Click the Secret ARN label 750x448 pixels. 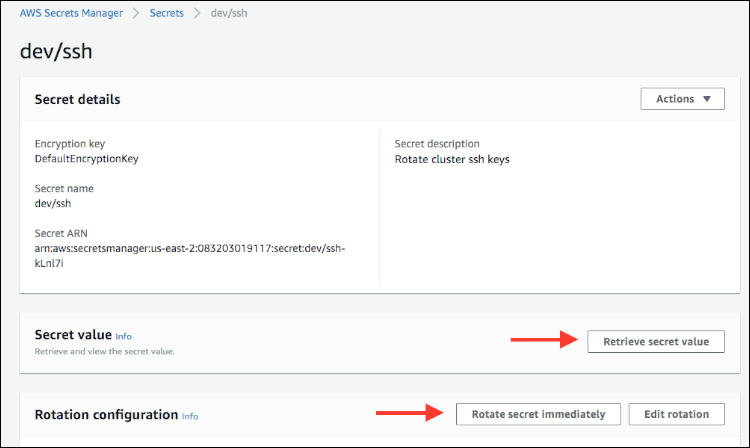point(61,233)
